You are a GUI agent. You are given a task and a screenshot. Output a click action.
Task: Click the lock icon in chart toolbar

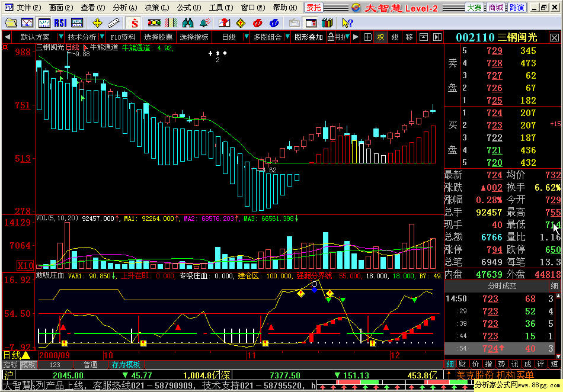point(331,37)
